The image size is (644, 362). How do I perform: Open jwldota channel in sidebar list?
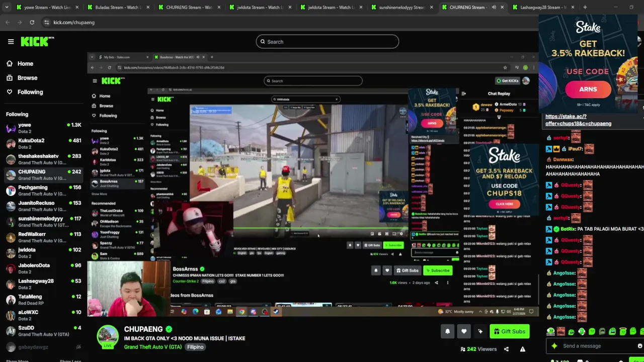tap(43, 252)
